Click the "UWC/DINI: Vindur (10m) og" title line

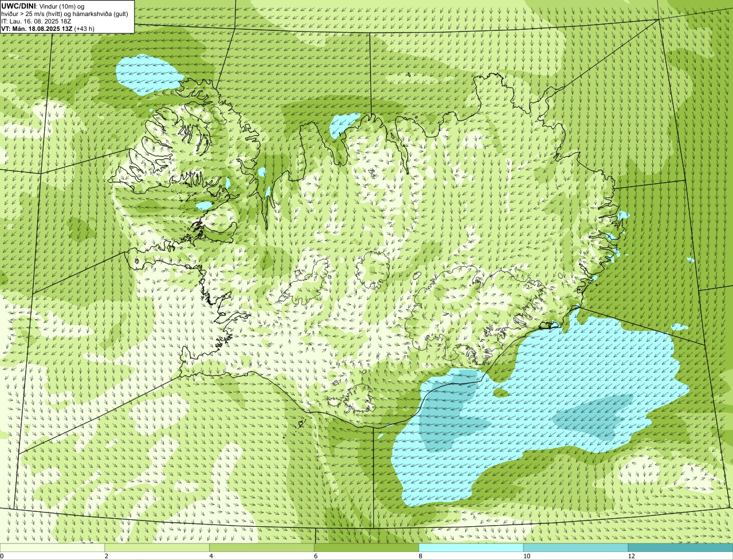(43, 6)
